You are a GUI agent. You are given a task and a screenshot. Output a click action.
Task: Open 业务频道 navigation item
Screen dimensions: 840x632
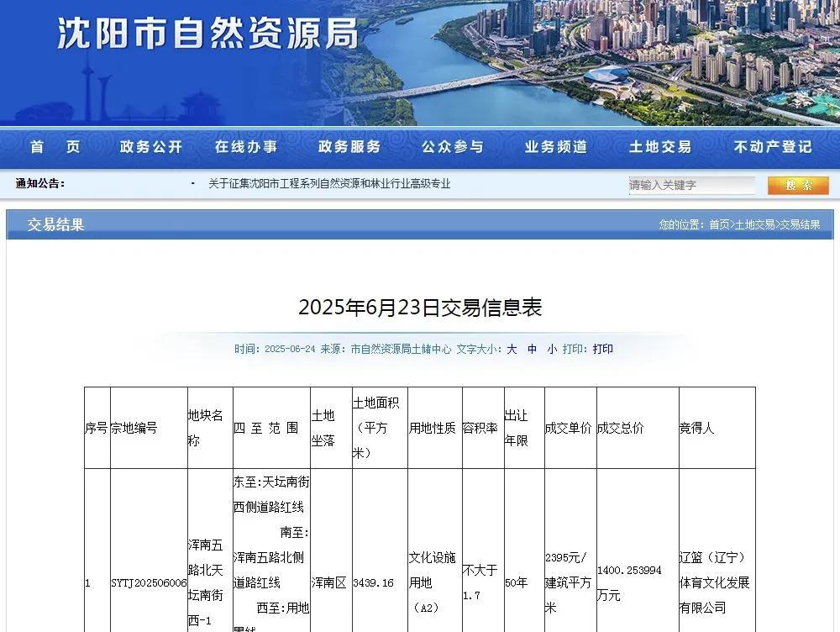pos(556,147)
